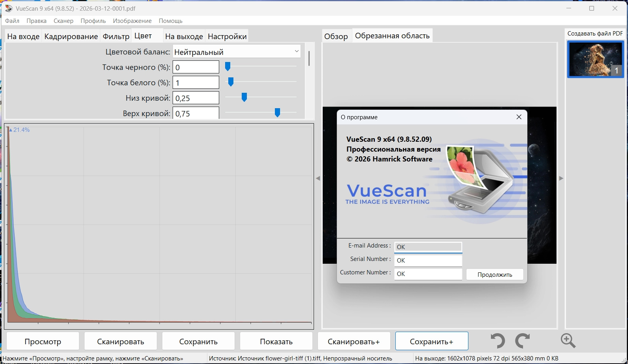The width and height of the screenshot is (628, 364).
Task: Close the О программе dialog
Action: (x=519, y=117)
